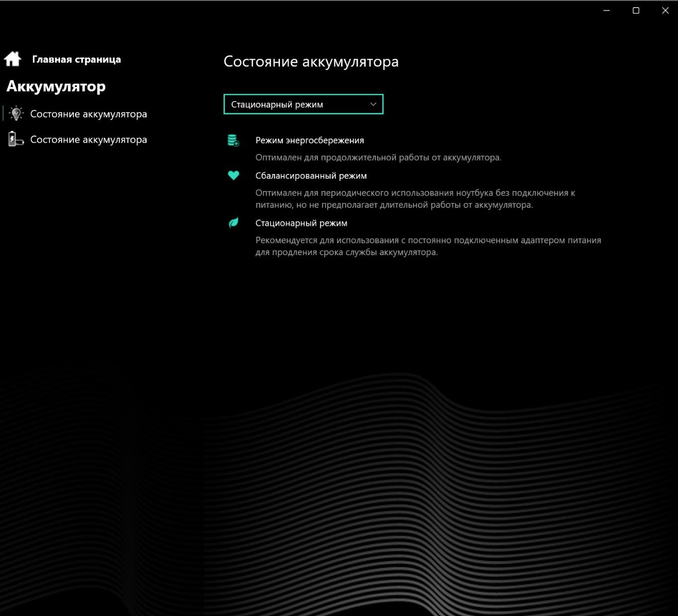Click the energy saving mode stack icon
Image resolution: width=678 pixels, height=616 pixels.
tap(233, 140)
